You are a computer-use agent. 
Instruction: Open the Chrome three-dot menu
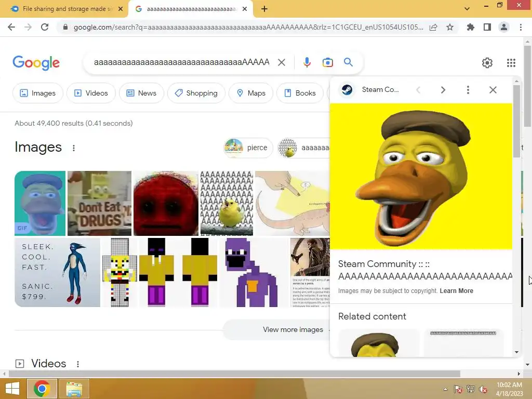coord(521,27)
